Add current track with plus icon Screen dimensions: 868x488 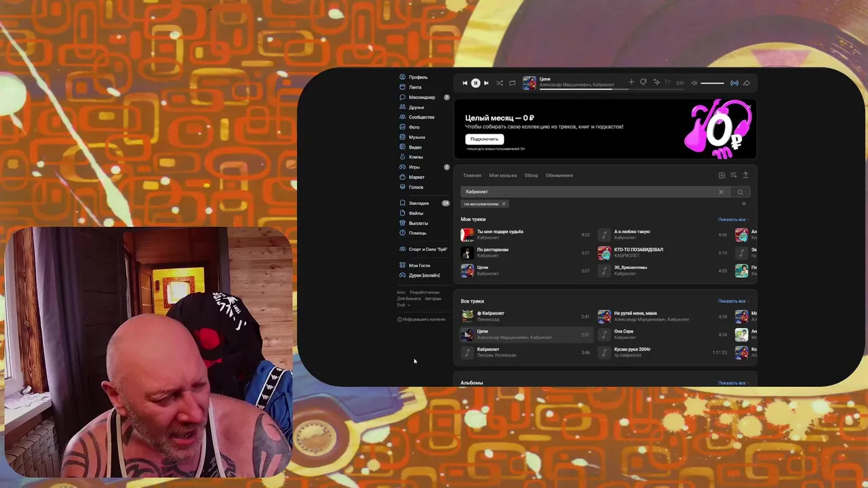pyautogui.click(x=631, y=82)
